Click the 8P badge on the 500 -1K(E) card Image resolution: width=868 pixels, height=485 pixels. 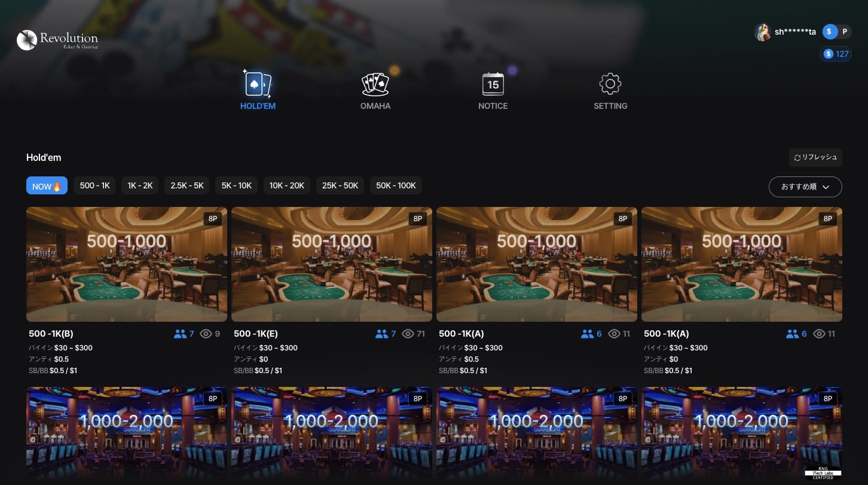pos(418,219)
